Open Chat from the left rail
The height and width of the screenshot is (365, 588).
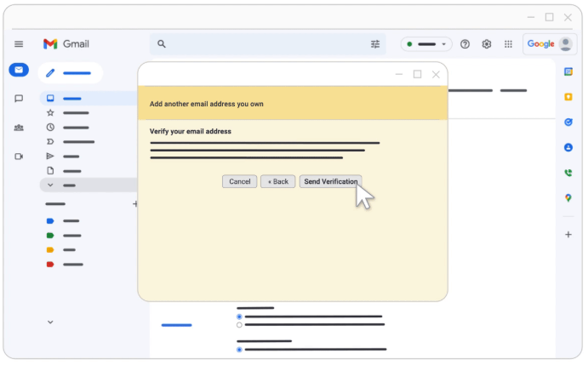click(x=19, y=99)
